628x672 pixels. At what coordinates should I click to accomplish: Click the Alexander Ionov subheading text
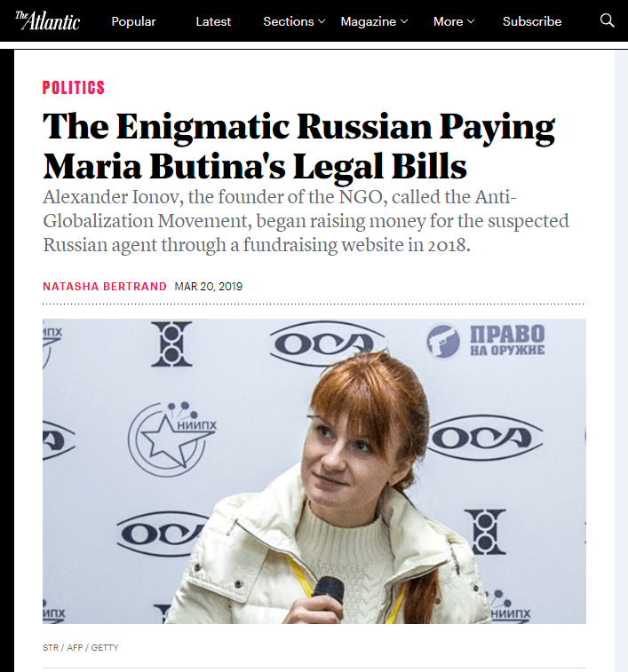point(306,221)
